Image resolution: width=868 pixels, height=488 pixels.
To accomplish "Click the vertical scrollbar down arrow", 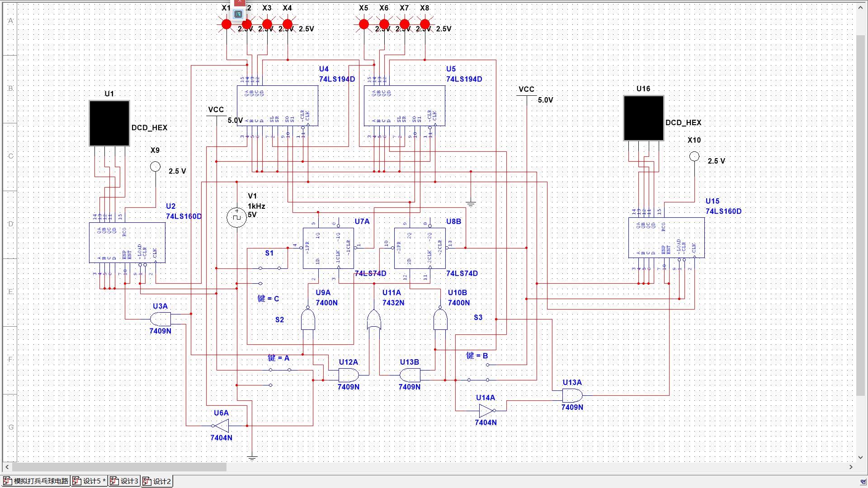I will coord(861,457).
